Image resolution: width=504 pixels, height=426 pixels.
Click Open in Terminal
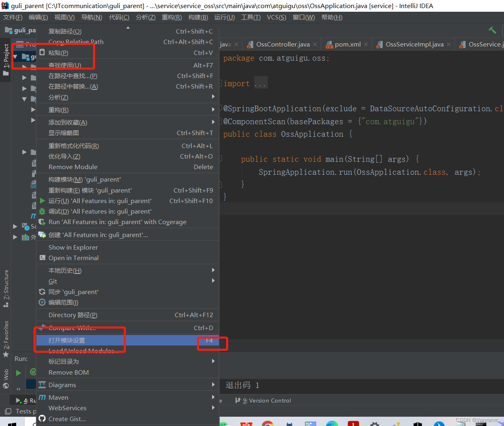(127, 258)
